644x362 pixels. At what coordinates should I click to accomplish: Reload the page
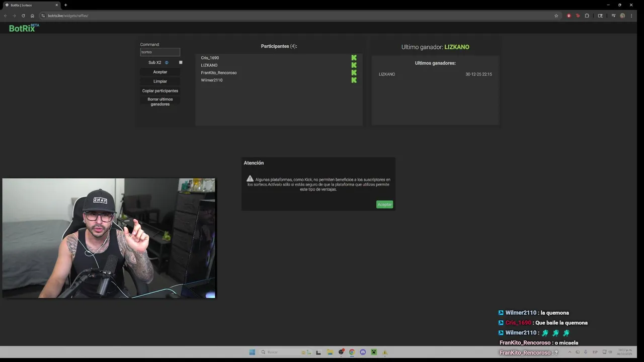(x=23, y=16)
